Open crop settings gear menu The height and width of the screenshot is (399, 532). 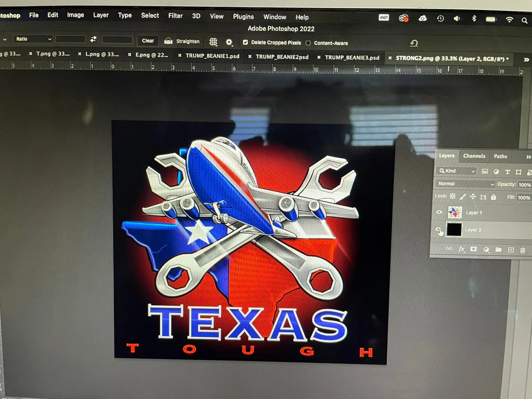229,42
